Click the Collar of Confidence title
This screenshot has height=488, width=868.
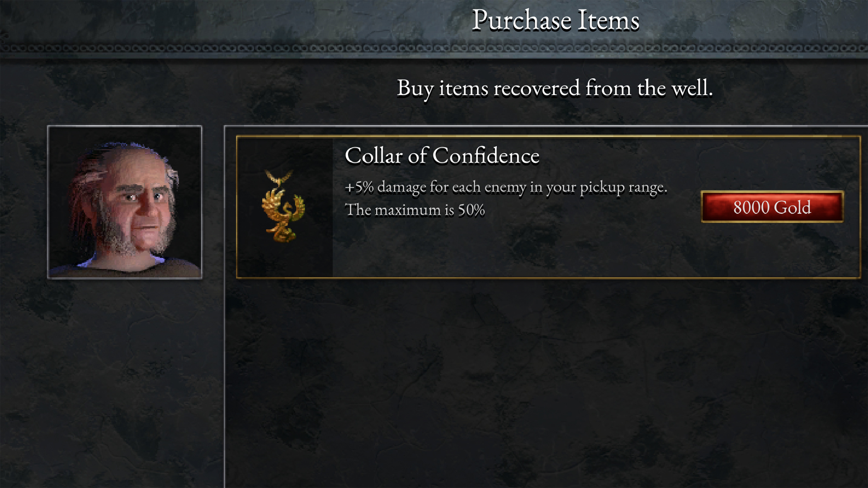click(x=442, y=156)
